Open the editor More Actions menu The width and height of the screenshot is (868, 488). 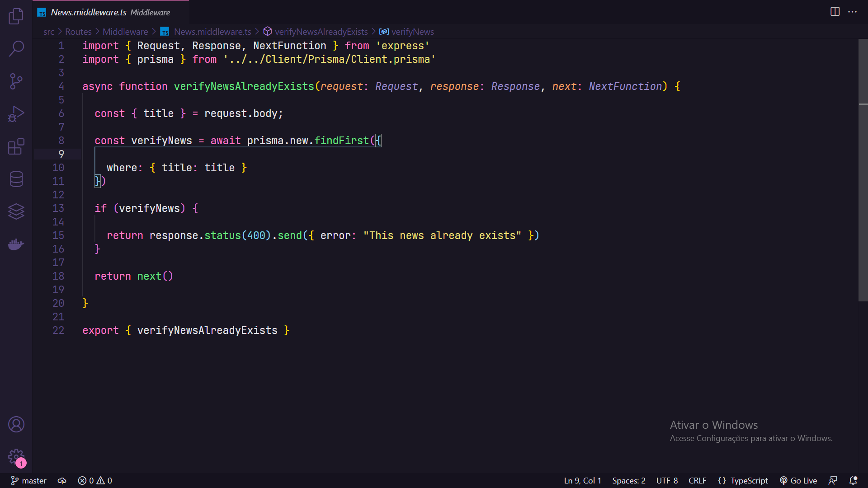click(852, 12)
